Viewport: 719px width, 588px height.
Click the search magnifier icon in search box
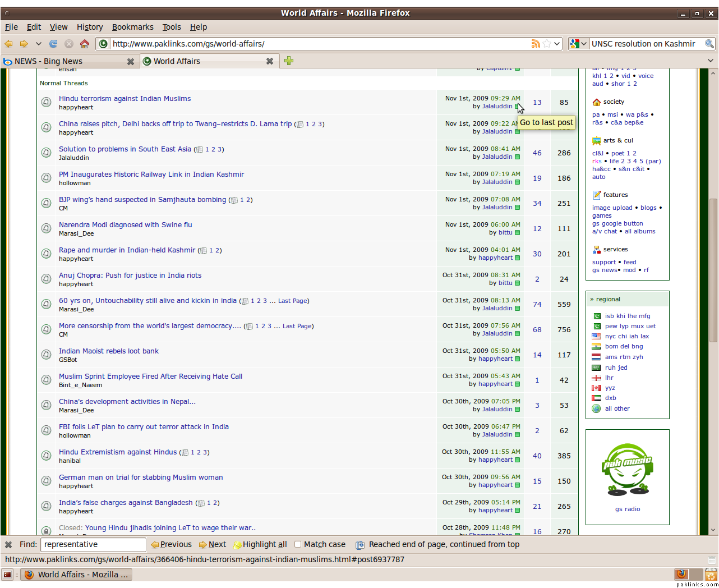pos(709,44)
